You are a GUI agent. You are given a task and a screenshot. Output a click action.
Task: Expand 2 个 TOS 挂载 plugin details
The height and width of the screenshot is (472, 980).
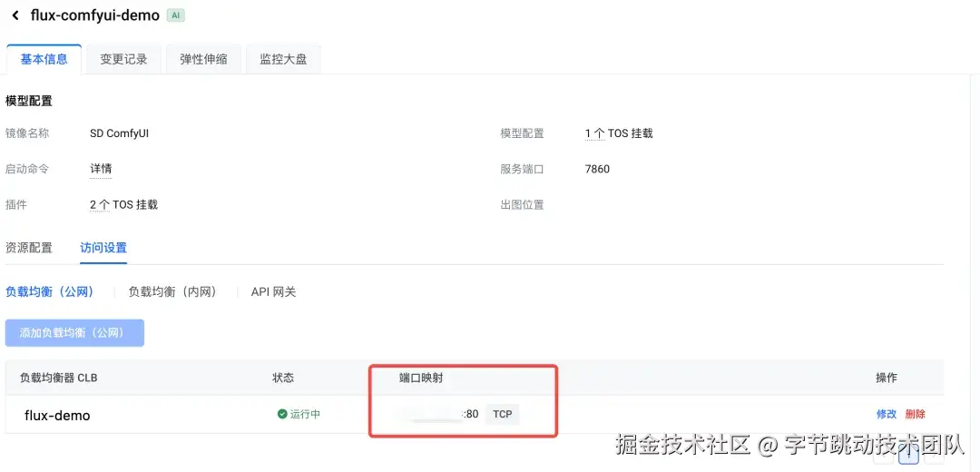tap(123, 205)
